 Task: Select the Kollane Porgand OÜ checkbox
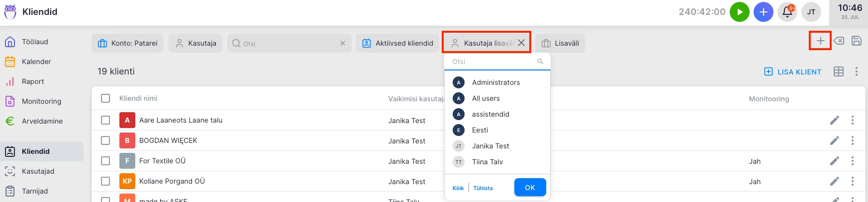(105, 181)
